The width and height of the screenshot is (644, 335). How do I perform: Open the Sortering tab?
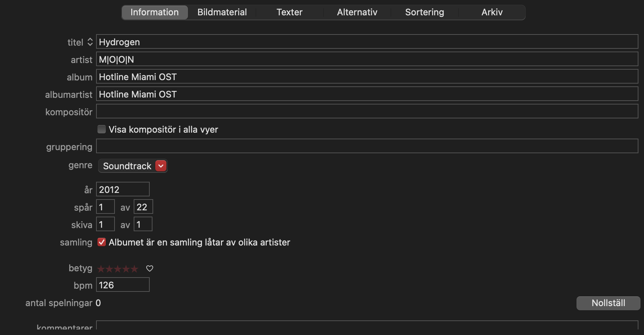(425, 12)
